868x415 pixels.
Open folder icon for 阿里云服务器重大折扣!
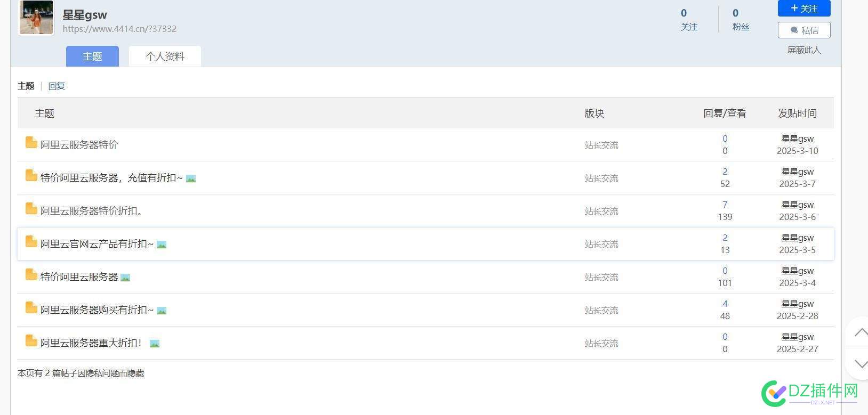pos(31,341)
